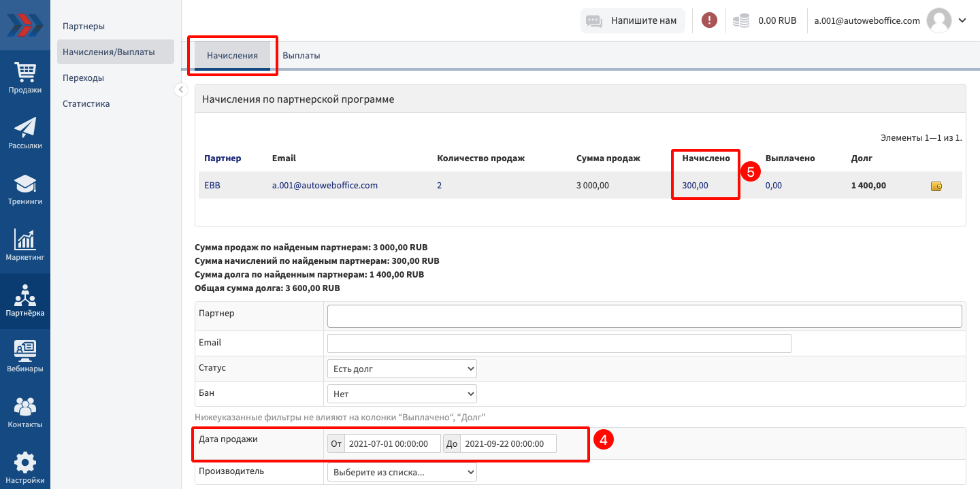Open the Продажи shopping cart section

[x=25, y=77]
